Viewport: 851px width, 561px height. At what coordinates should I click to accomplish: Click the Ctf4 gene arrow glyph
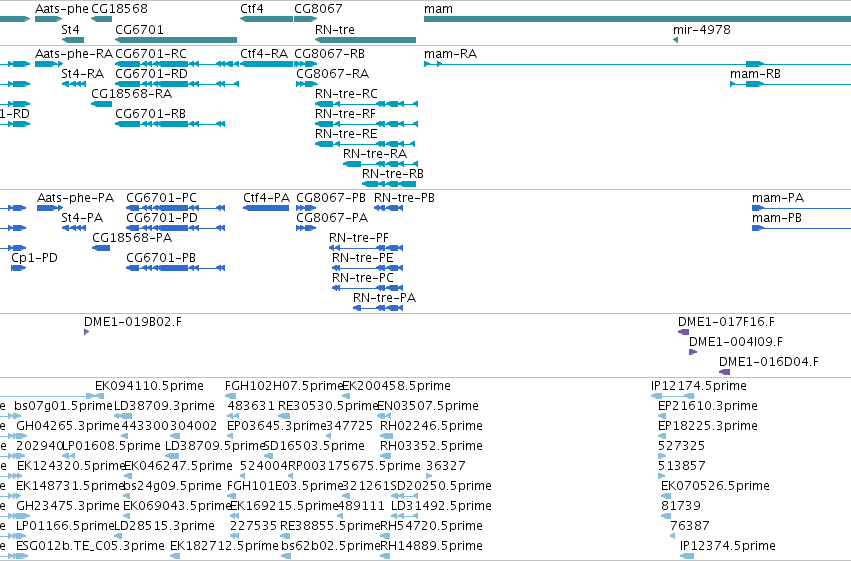pos(266,20)
